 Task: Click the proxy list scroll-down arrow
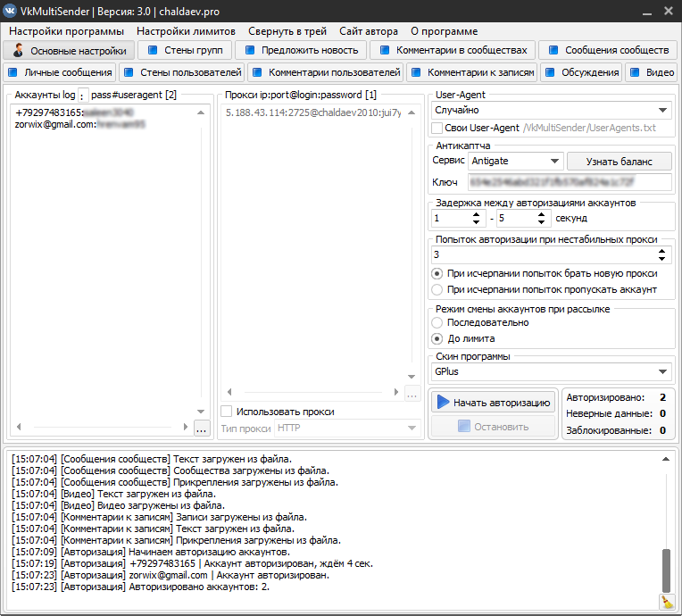point(412,377)
